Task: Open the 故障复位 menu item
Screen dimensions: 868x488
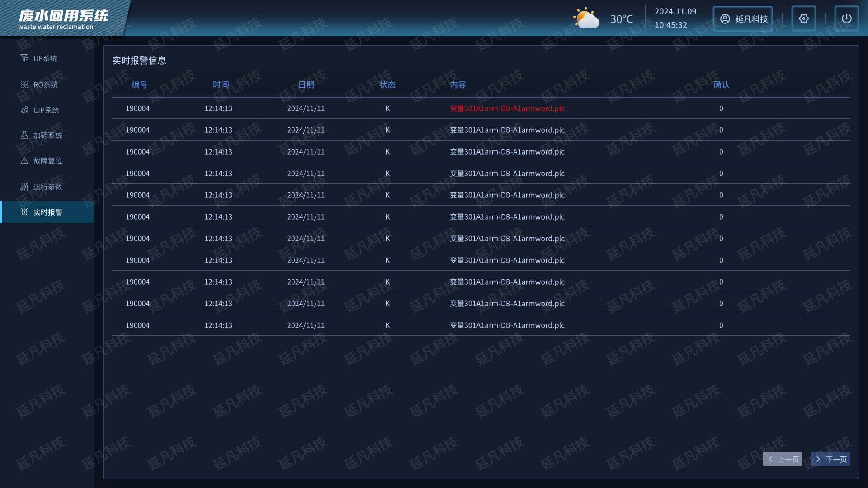Action: point(47,160)
